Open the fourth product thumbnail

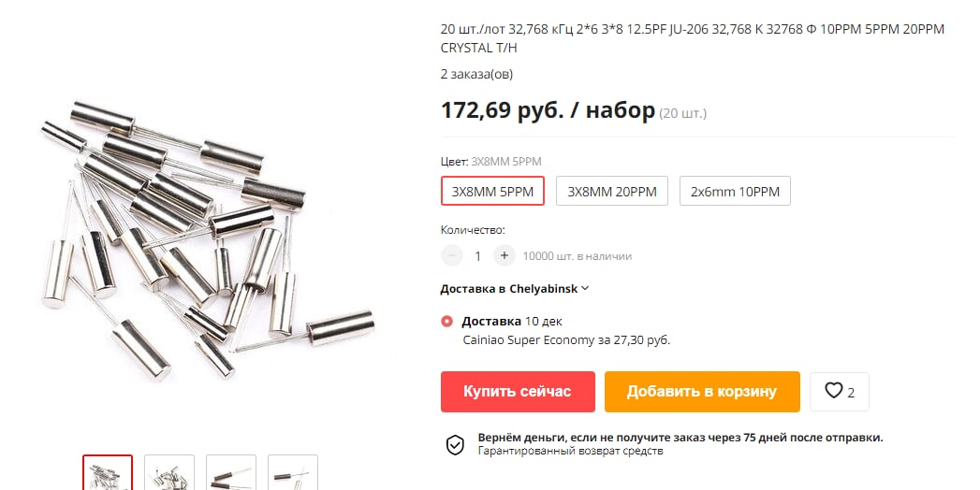(x=293, y=472)
